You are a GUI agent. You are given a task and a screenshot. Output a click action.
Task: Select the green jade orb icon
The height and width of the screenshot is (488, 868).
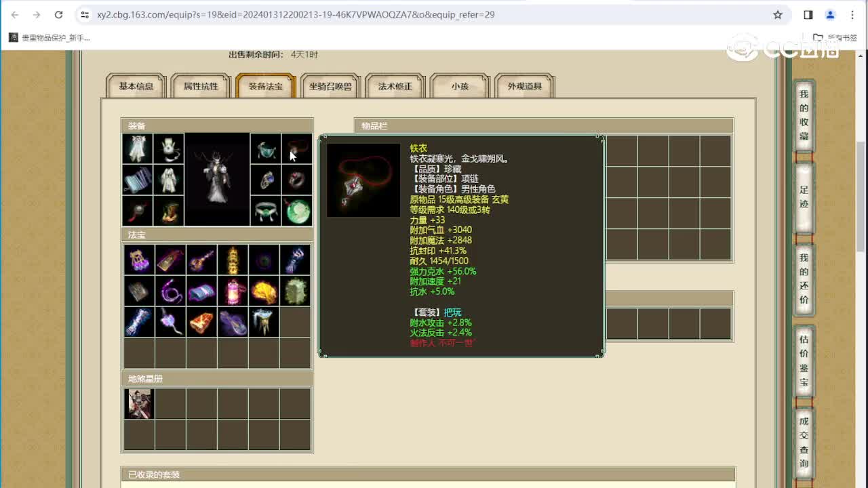coord(297,211)
